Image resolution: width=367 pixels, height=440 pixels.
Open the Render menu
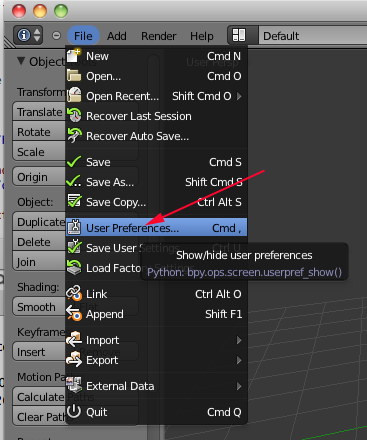click(159, 36)
